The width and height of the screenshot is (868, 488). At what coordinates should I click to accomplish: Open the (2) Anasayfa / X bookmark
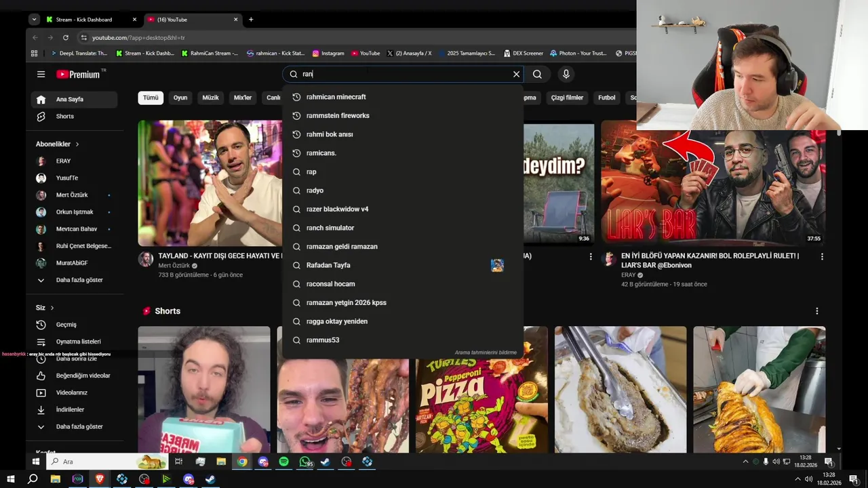click(x=409, y=53)
